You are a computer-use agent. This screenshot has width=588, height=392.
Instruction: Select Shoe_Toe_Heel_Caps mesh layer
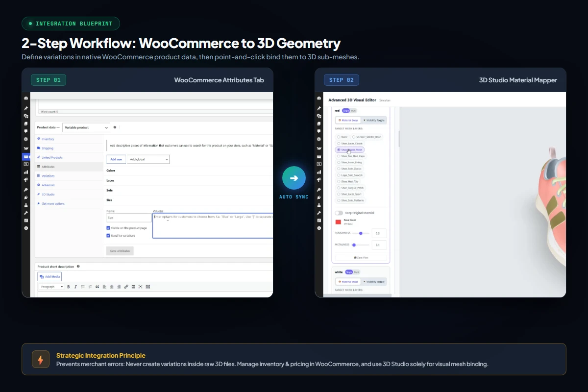[351, 156]
